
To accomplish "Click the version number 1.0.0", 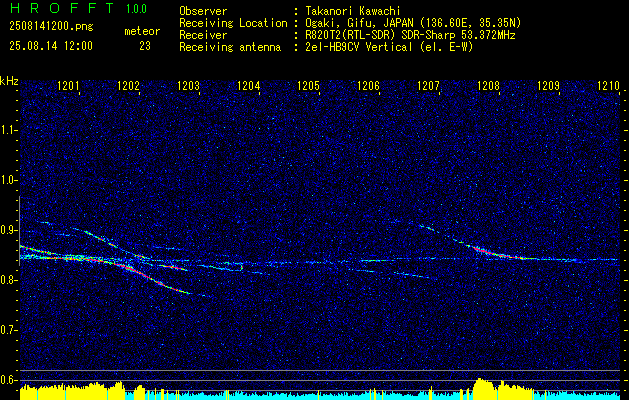I will 136,8.
